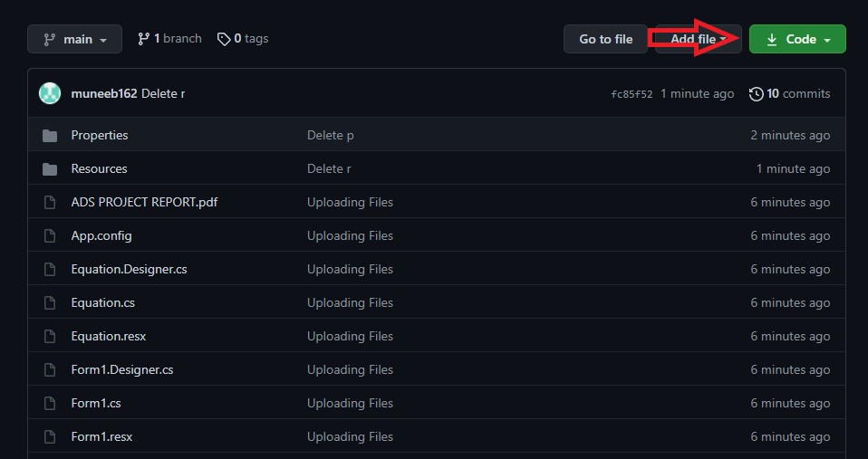Open the Equation.Designer.cs file
This screenshot has height=459, width=868.
click(129, 269)
